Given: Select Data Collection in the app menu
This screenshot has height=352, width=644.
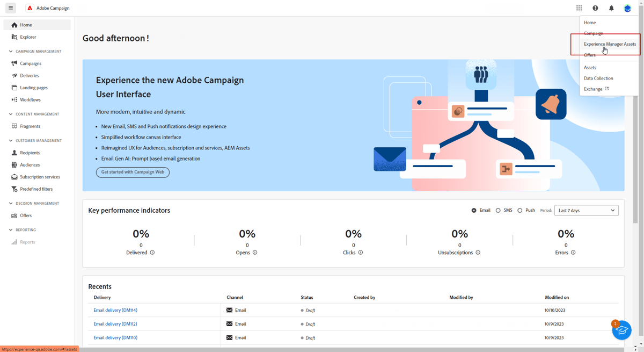Looking at the screenshot, I should click(x=598, y=78).
